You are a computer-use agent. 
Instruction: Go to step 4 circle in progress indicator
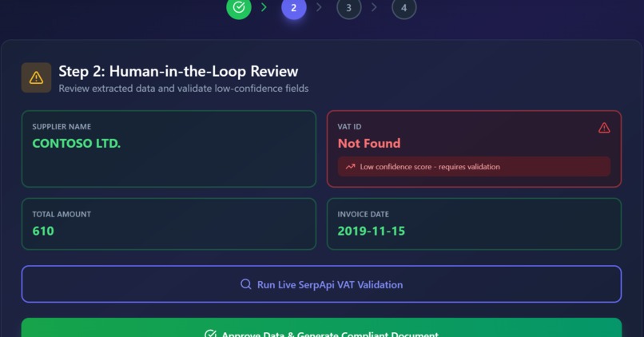coord(403,7)
